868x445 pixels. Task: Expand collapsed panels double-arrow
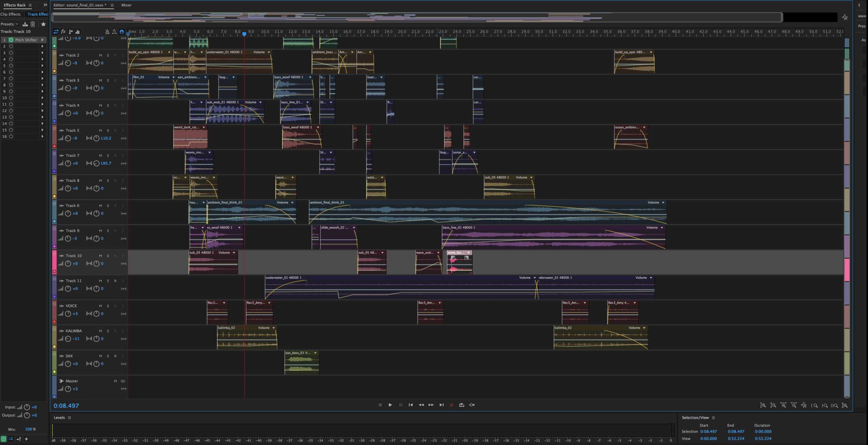[45, 5]
